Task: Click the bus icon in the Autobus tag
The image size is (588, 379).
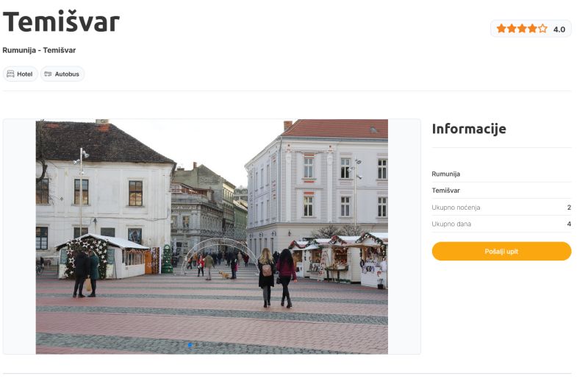Action: [48, 74]
